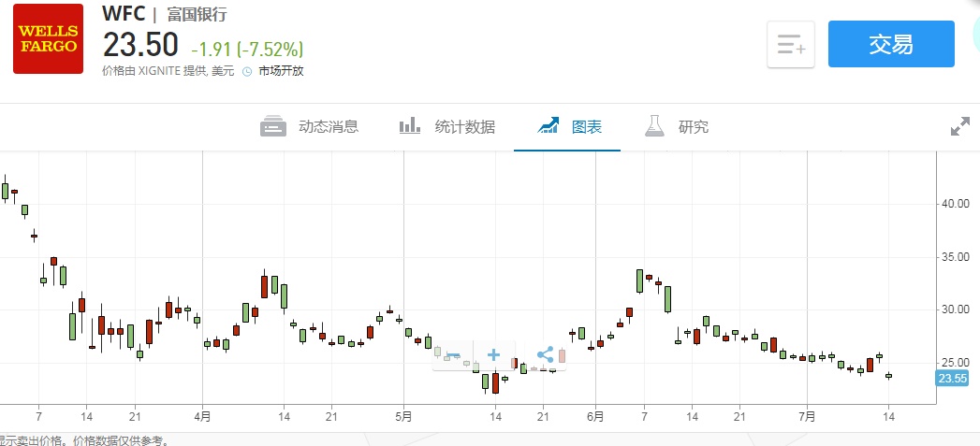Click the Wells Fargo logo
This screenshot has width=980, height=446.
(48, 39)
